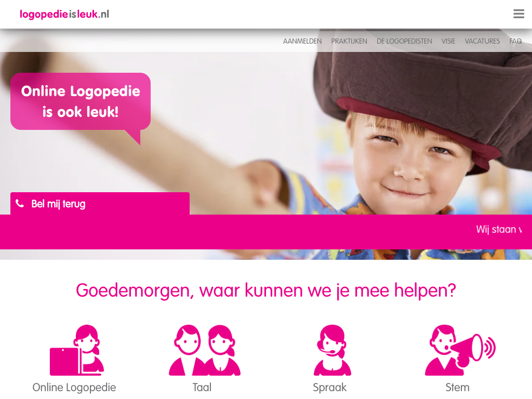Choose the Spraak headset icon
Viewport: 532px width, 399px height.
[332, 350]
